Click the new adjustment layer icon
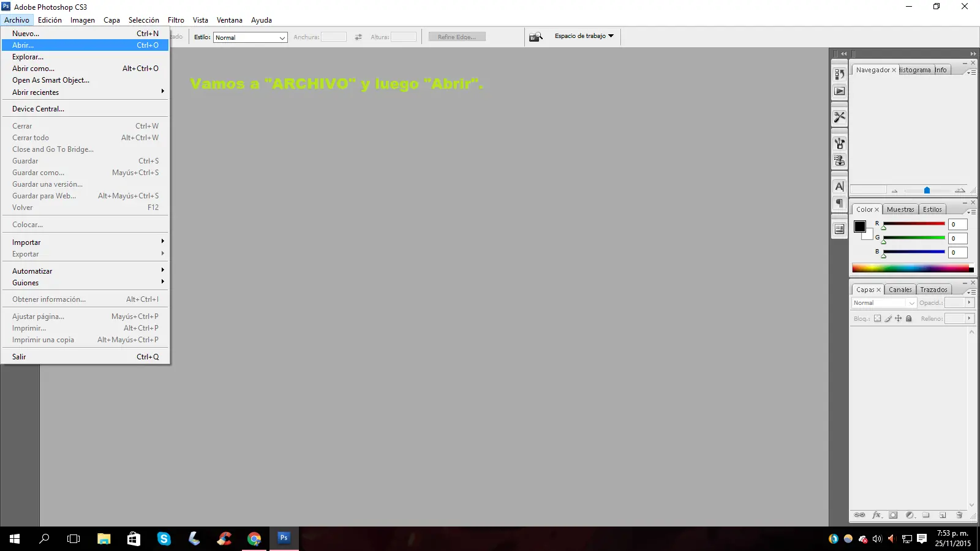 910,515
